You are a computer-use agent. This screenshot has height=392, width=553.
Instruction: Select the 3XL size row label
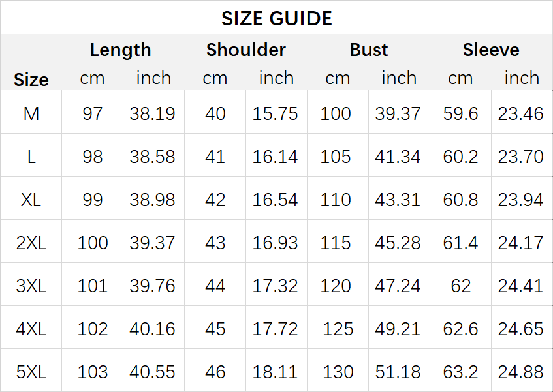pyautogui.click(x=31, y=286)
